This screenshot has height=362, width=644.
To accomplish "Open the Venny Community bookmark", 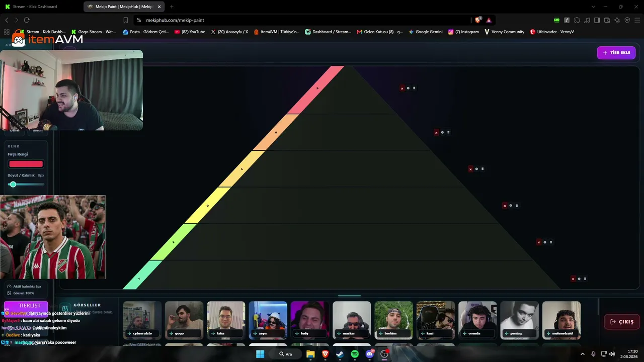I will (x=504, y=32).
